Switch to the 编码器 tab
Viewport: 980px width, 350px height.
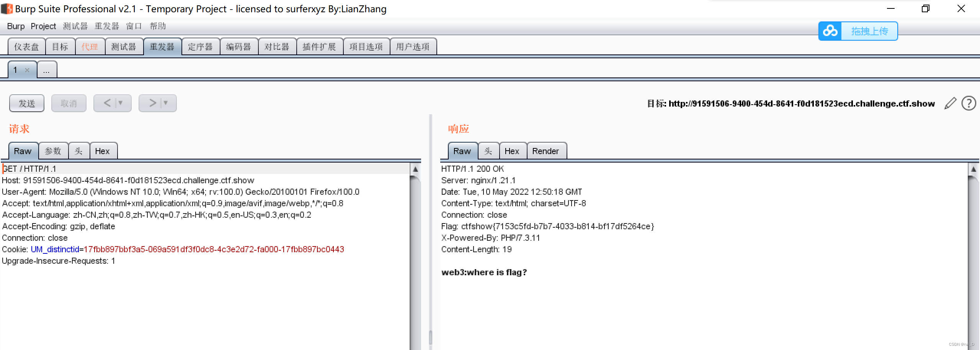pos(239,47)
